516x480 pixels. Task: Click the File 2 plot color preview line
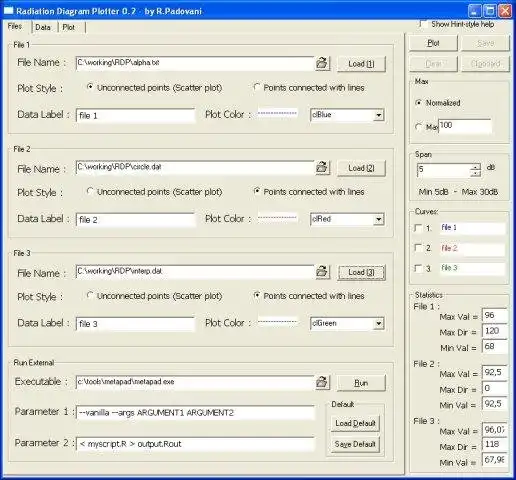click(x=277, y=218)
